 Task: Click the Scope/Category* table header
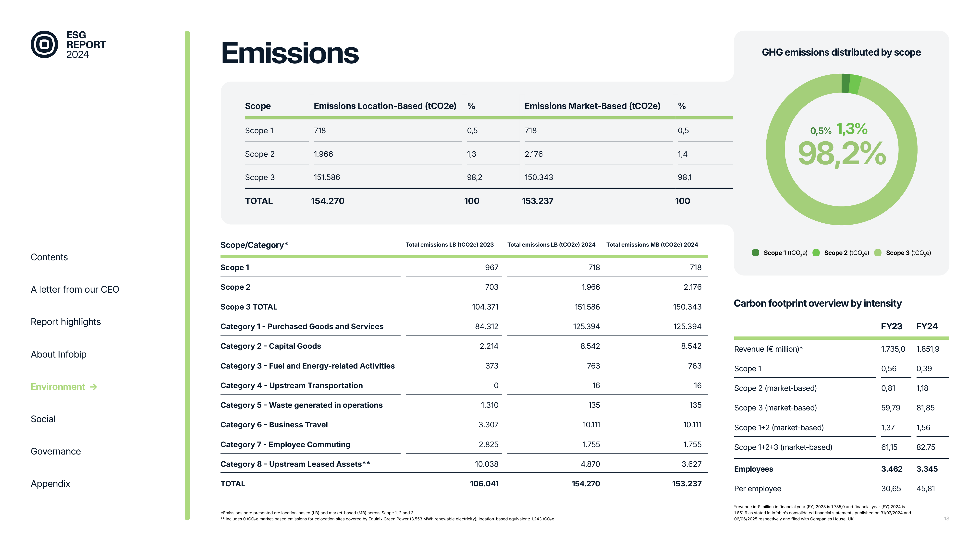tap(254, 245)
